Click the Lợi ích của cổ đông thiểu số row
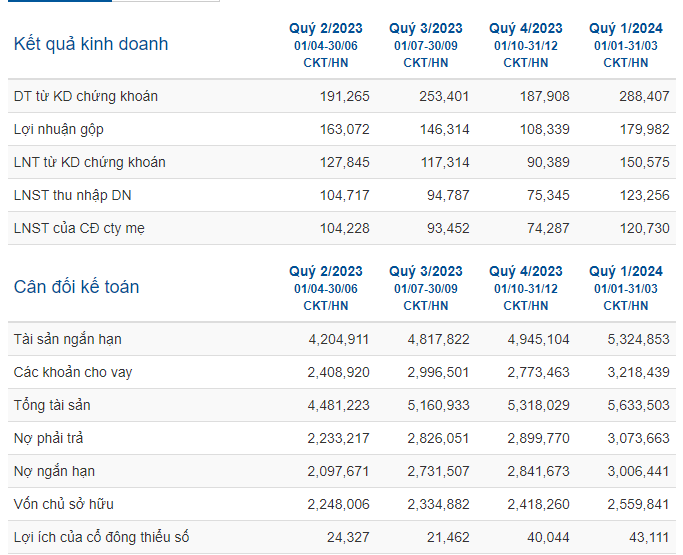The height and width of the screenshot is (555, 683). [342, 537]
